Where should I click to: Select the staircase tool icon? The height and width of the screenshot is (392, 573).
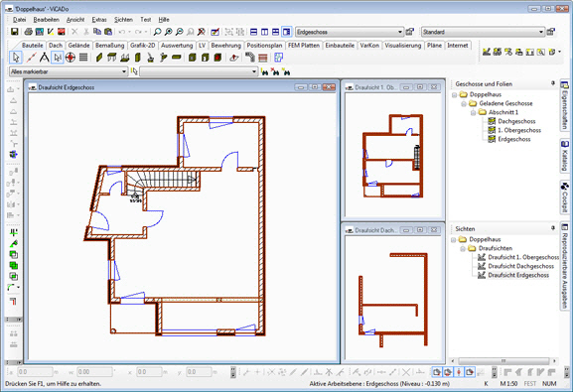(250, 57)
